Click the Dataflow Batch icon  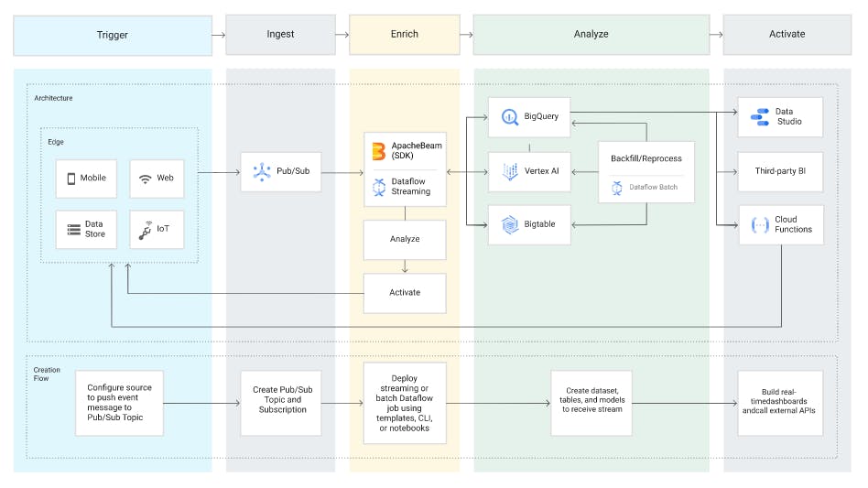[617, 188]
